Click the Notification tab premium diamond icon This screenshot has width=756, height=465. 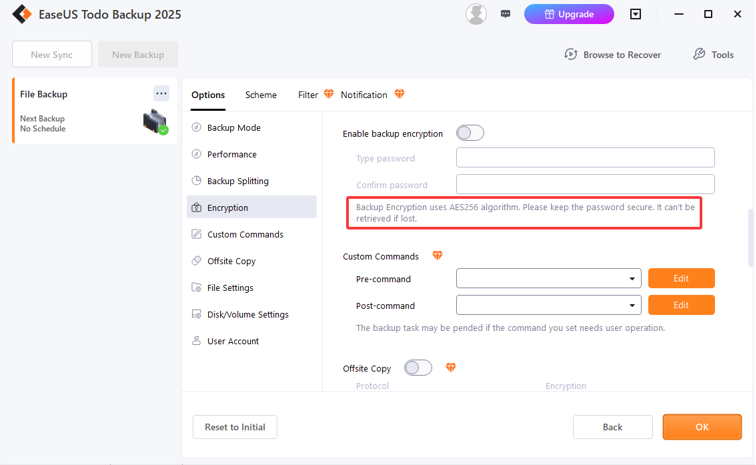400,94
